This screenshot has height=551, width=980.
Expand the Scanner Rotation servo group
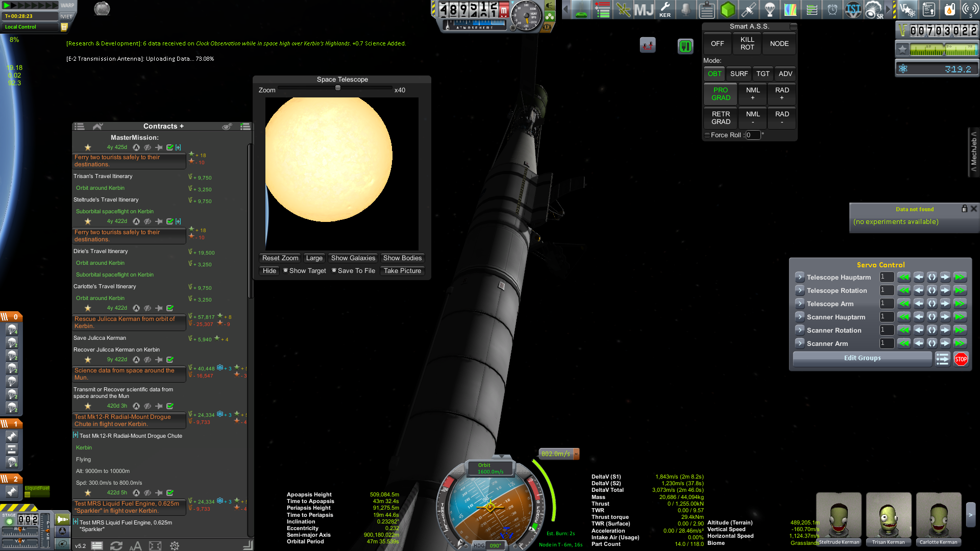click(x=800, y=330)
